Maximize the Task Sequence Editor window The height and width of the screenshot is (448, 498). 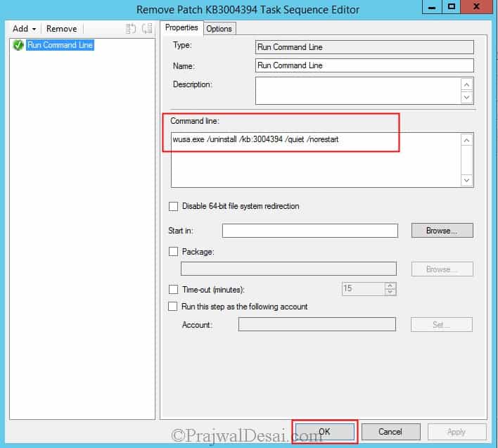(x=451, y=6)
